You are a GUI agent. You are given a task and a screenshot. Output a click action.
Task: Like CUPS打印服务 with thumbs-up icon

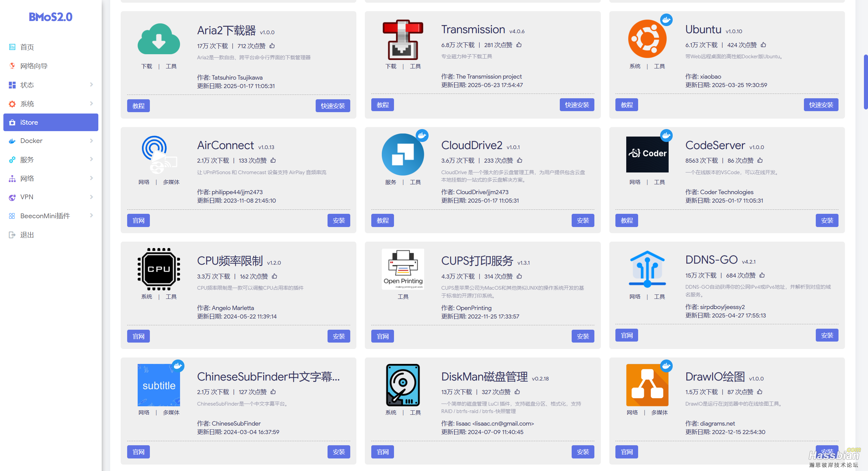[x=519, y=276]
